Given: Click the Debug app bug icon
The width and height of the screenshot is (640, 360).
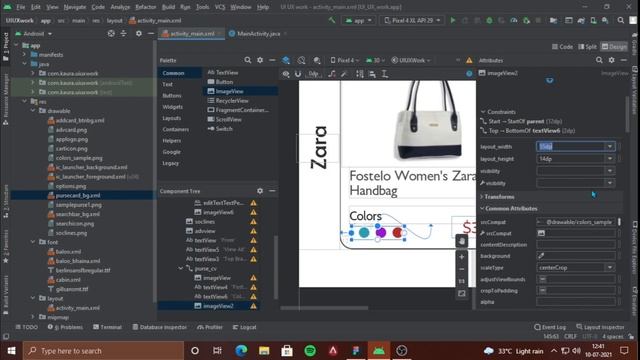Looking at the screenshot, I should click(x=489, y=20).
